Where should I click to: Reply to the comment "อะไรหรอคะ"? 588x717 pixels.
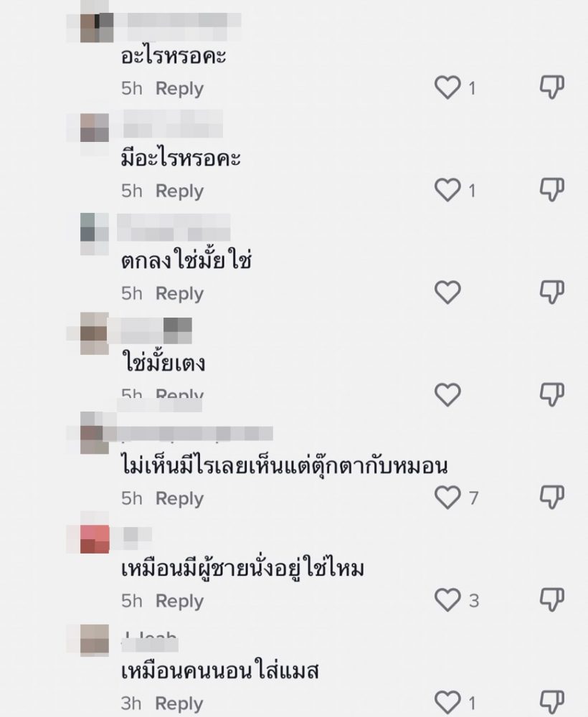click(179, 89)
